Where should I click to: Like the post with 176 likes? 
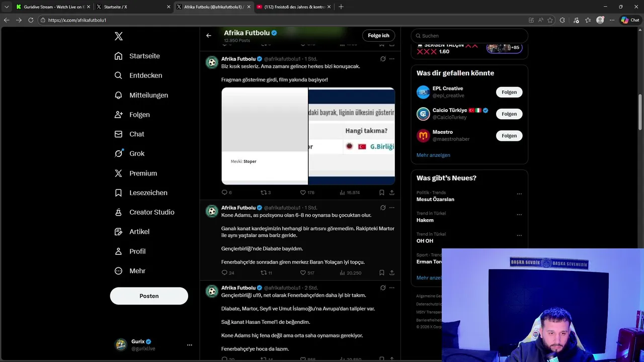point(307,193)
